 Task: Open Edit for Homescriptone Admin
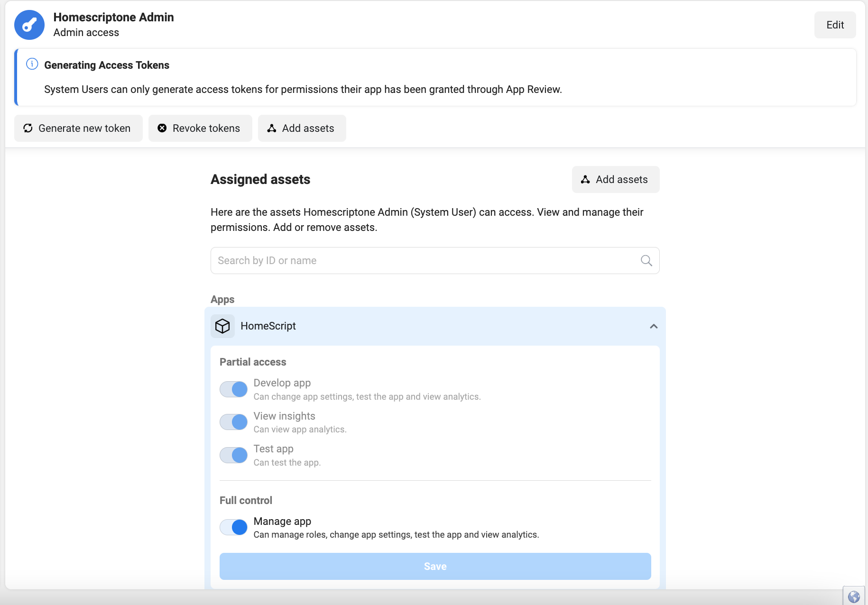point(835,25)
